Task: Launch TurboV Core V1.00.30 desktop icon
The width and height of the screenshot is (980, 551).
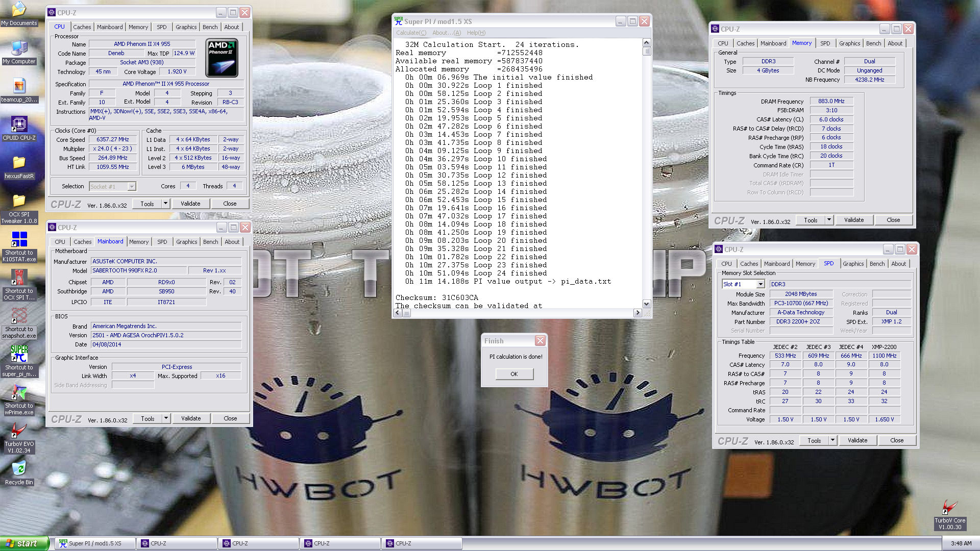Action: coord(949,515)
